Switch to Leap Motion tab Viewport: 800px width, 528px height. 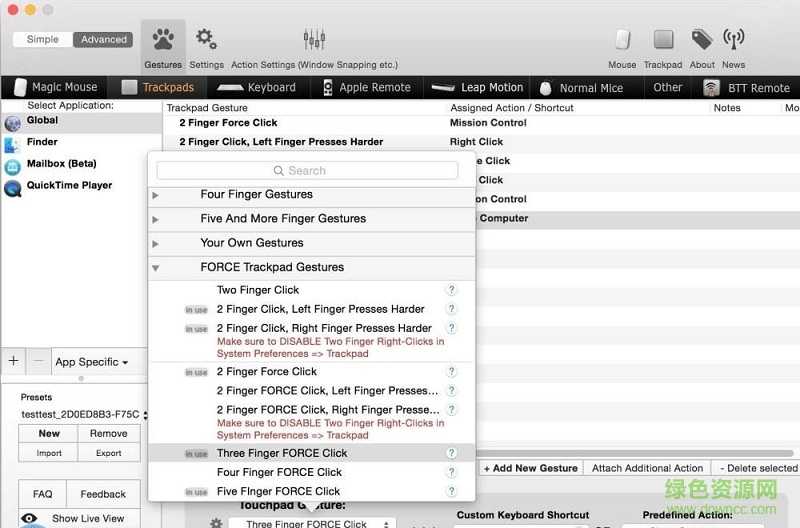[477, 87]
